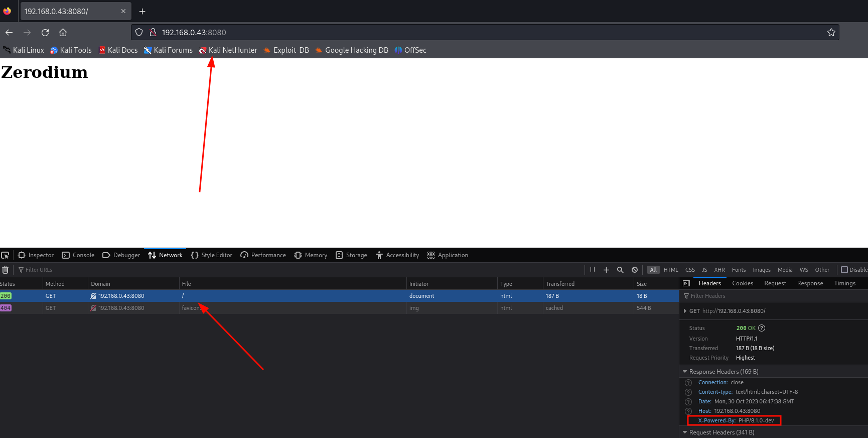Screen dimensions: 868x438
Task: Open the Kali Linux bookmark
Action: [24, 50]
